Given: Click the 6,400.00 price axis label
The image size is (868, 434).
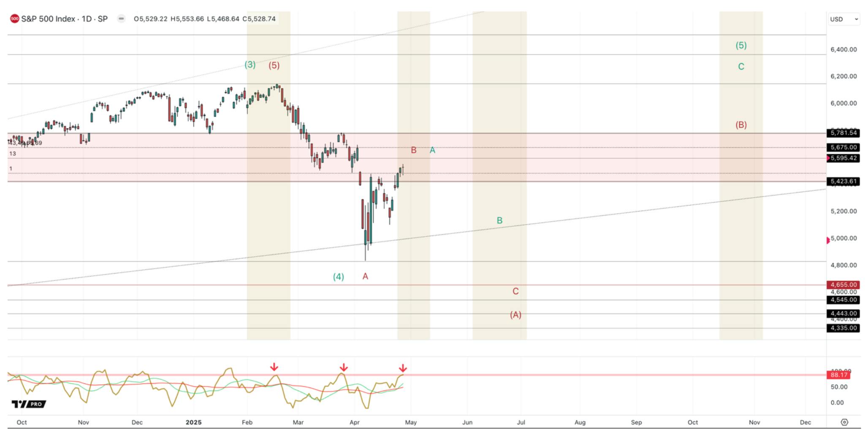Looking at the screenshot, I should tap(844, 49).
